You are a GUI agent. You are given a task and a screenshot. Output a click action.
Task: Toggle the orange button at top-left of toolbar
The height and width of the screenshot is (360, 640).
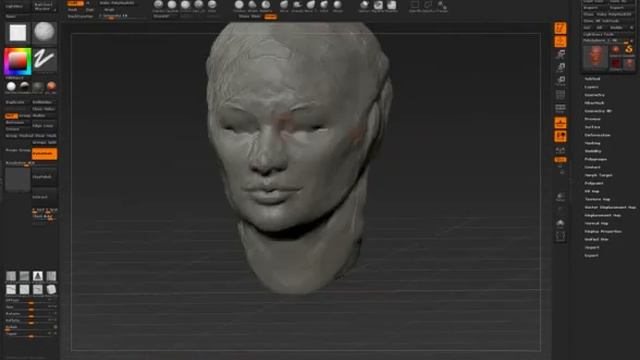pos(75,3)
